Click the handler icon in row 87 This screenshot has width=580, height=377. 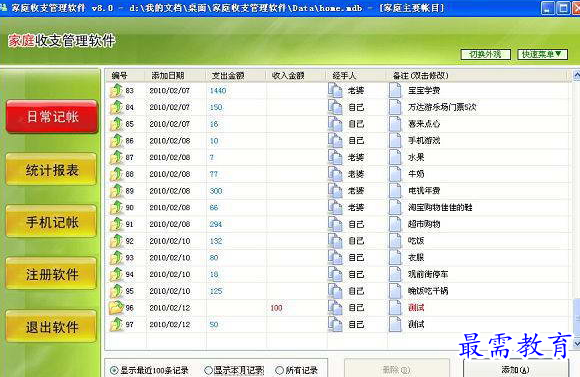point(335,157)
